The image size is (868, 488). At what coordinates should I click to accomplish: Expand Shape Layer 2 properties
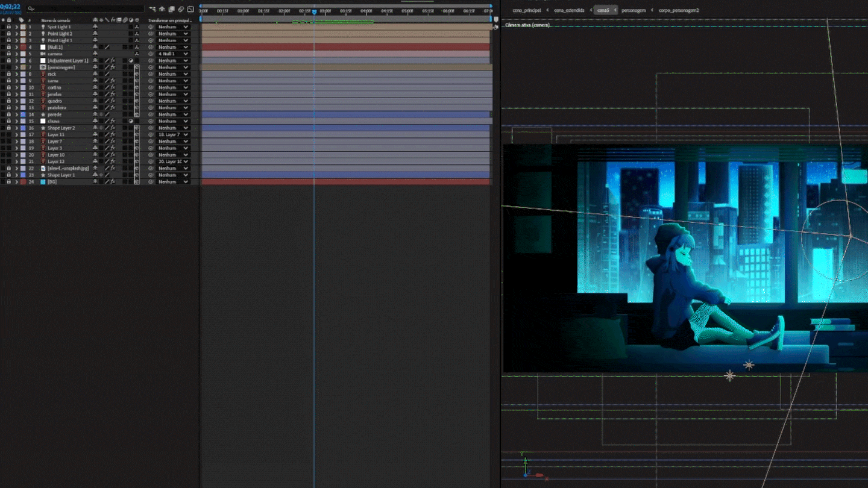click(x=16, y=128)
